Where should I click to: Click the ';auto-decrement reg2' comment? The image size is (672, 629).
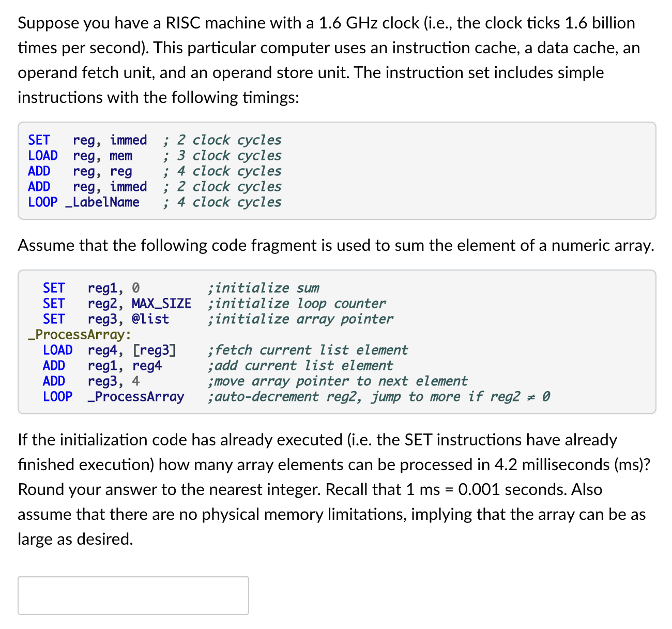pyautogui.click(x=285, y=397)
